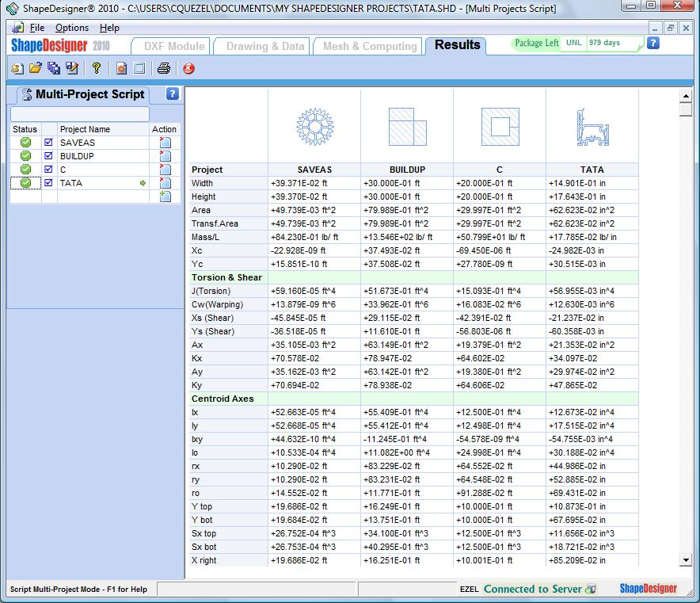This screenshot has height=603, width=700.
Task: Uncheck the C project checkbox
Action: coord(48,170)
